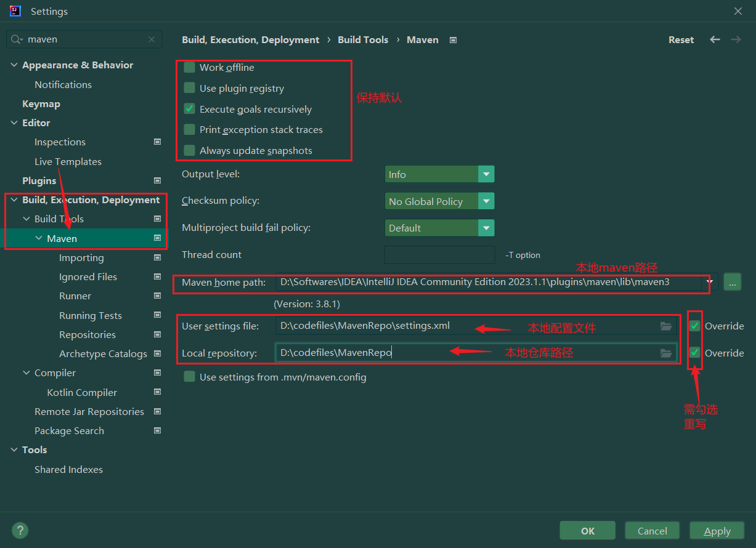Toggle Override for User settings file
756x548 pixels.
(x=695, y=326)
